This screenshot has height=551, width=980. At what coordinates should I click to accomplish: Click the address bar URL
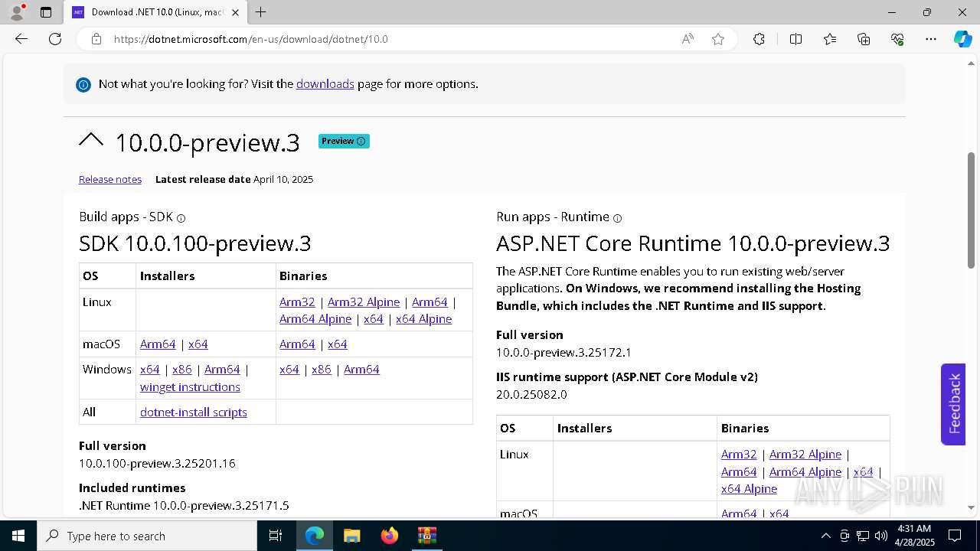251,39
